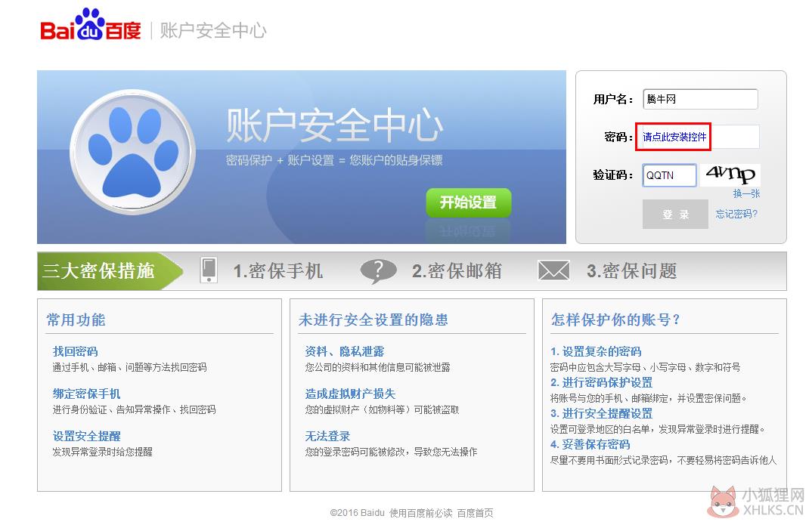Open 4. 妥善保存密码 link
This screenshot has width=812, height=522.
pos(590,445)
